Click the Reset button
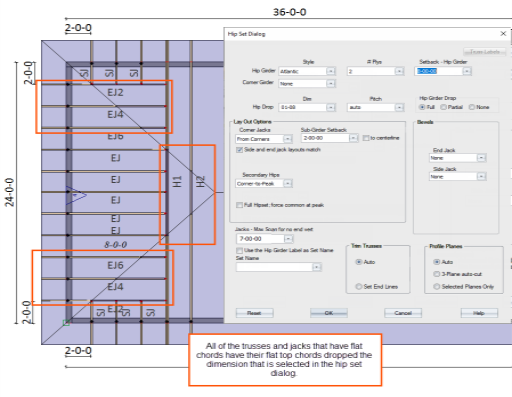 [x=254, y=313]
